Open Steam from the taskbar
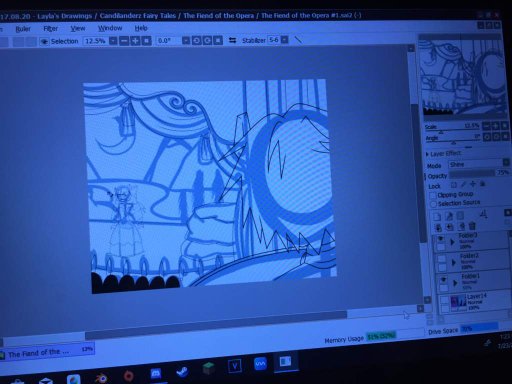This screenshot has height=384, width=512. tap(182, 371)
